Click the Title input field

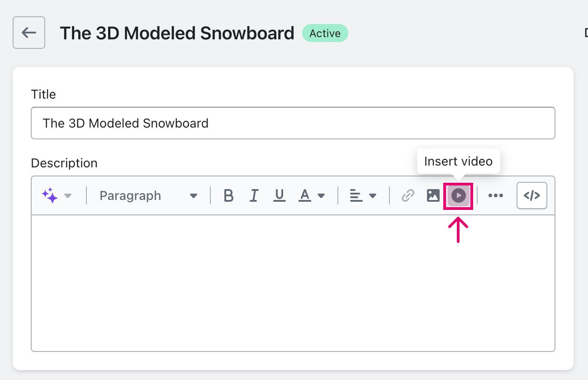click(293, 123)
